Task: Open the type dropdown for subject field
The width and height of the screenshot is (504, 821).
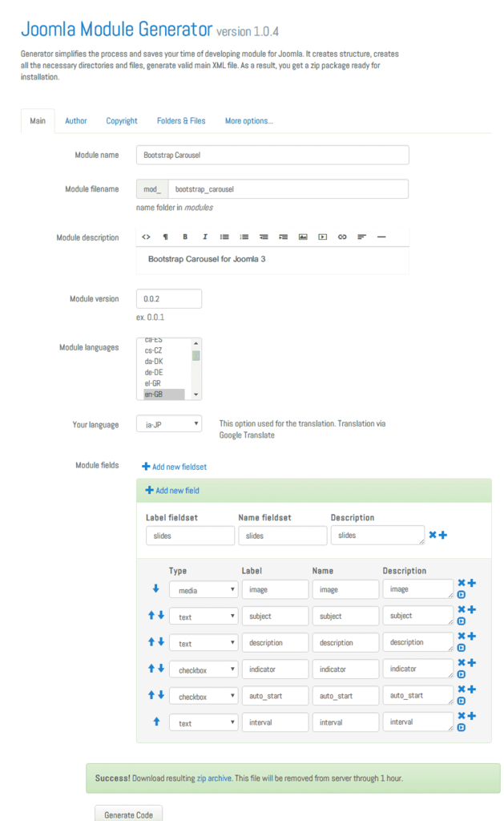Action: coord(204,617)
